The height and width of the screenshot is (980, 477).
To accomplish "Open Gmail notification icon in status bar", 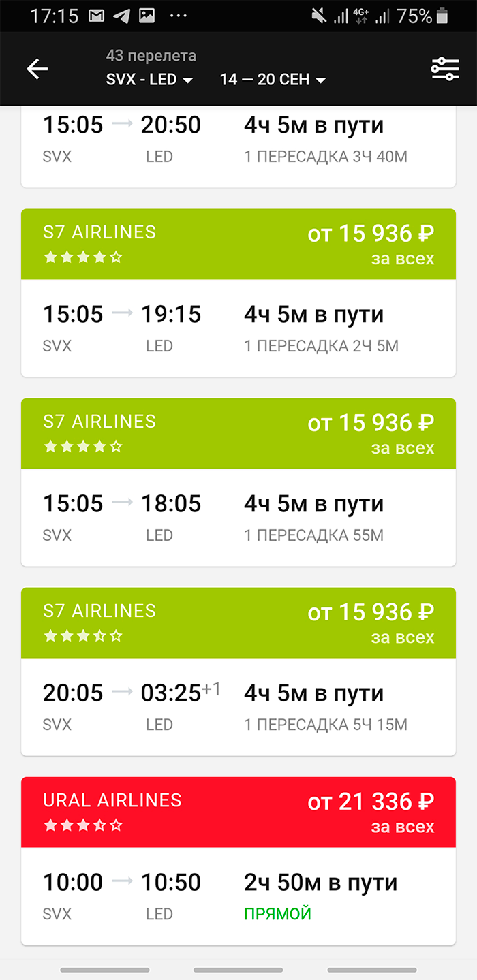I will [x=95, y=16].
